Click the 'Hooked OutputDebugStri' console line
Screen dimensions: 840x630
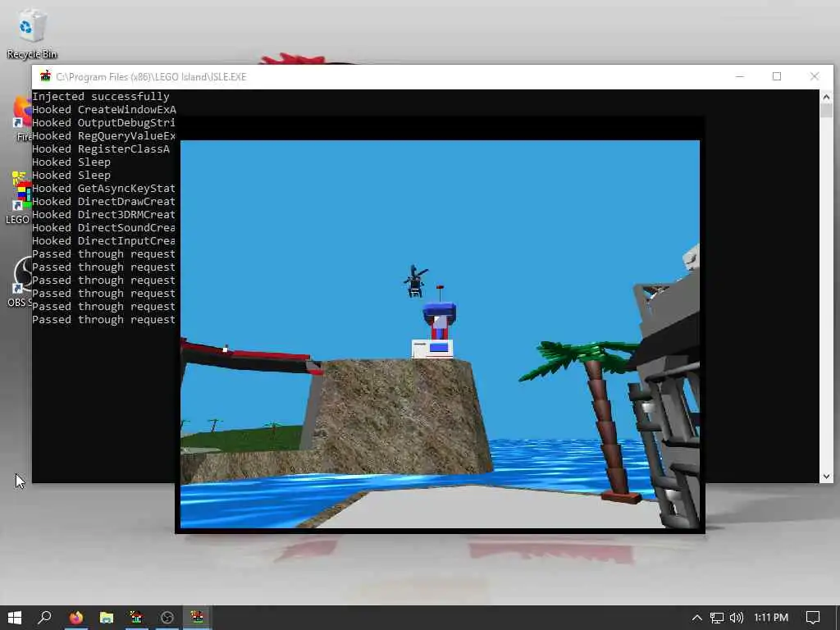tap(104, 123)
